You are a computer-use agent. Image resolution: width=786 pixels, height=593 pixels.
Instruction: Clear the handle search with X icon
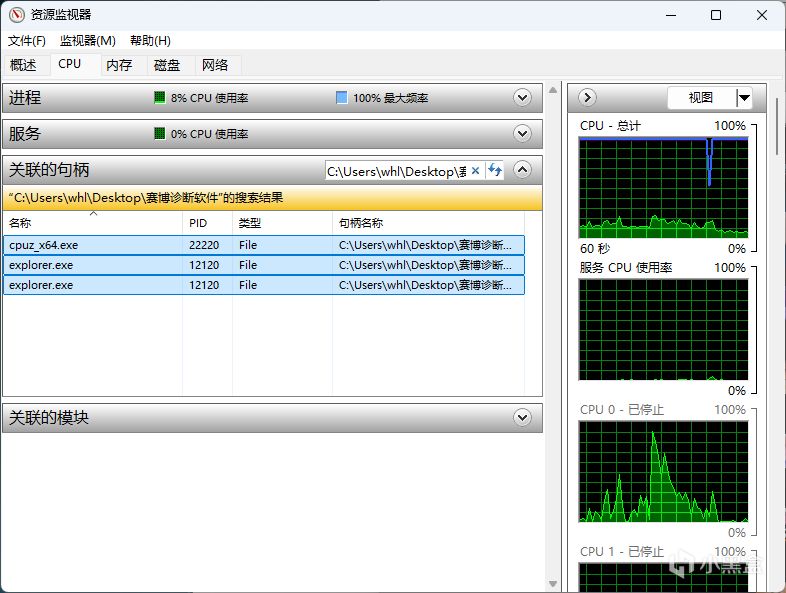tap(476, 170)
